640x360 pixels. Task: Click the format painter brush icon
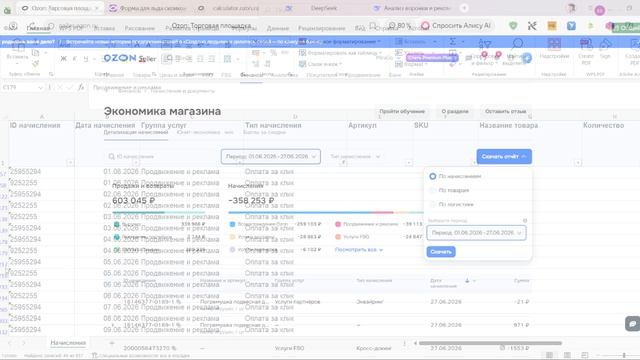pos(36,63)
